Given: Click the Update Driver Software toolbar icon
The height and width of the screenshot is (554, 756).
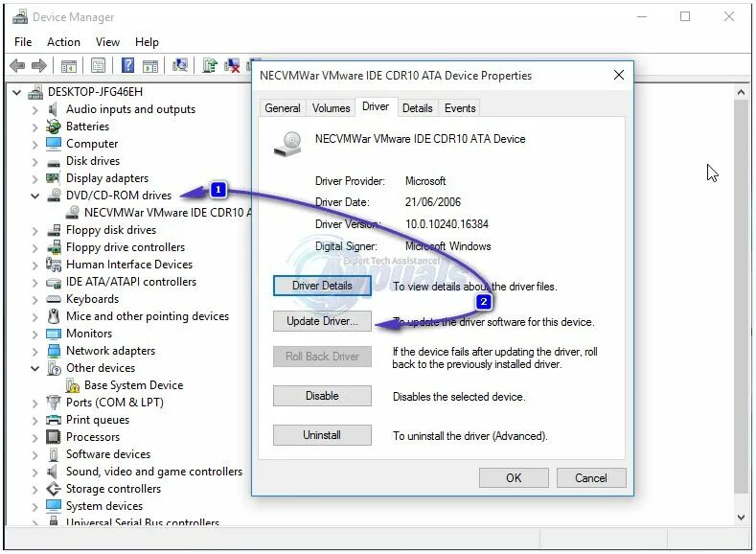Looking at the screenshot, I should [210, 65].
